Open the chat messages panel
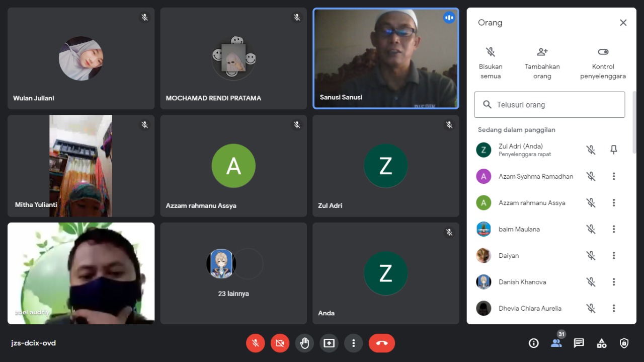Image resolution: width=644 pixels, height=362 pixels. (x=579, y=343)
